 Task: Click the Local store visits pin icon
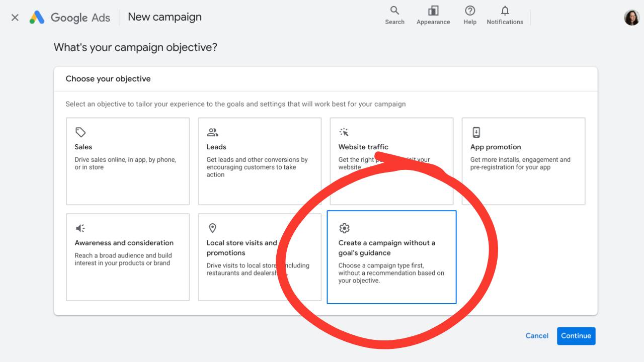coord(212,228)
